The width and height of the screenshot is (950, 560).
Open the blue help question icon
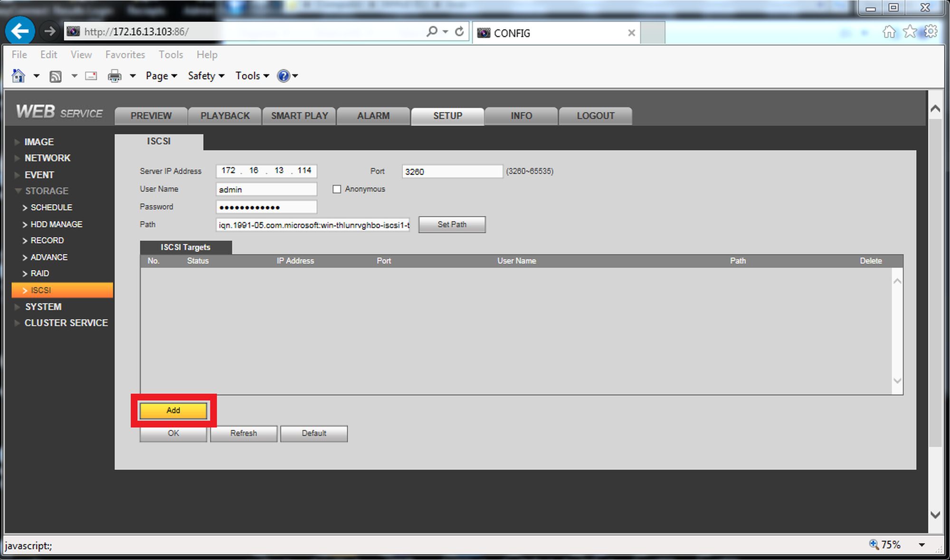click(x=284, y=76)
